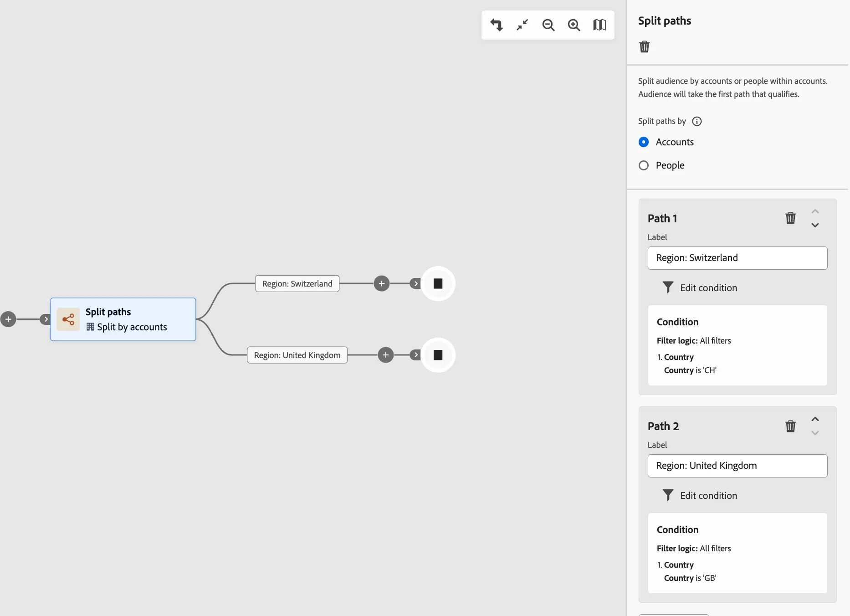Add a node on the Switzerland path
This screenshot has height=616, width=850.
[x=382, y=283]
